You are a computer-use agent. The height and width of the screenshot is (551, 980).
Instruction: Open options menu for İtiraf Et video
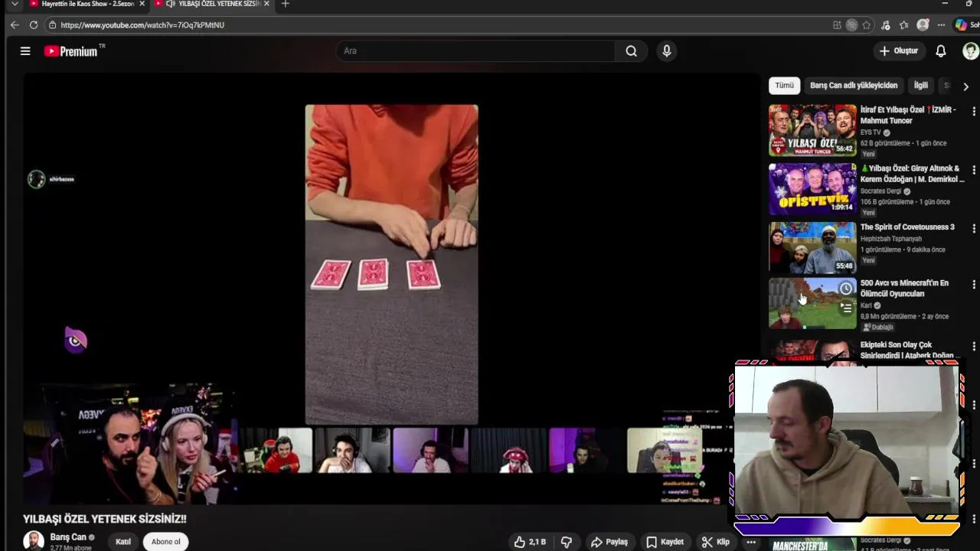974,112
